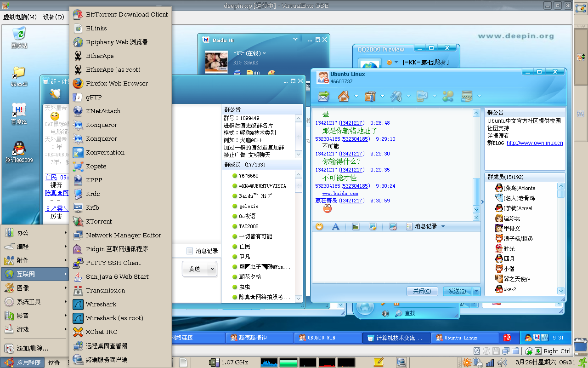
Task: Launch Firefox Web Browser menu entry
Action: click(120, 83)
